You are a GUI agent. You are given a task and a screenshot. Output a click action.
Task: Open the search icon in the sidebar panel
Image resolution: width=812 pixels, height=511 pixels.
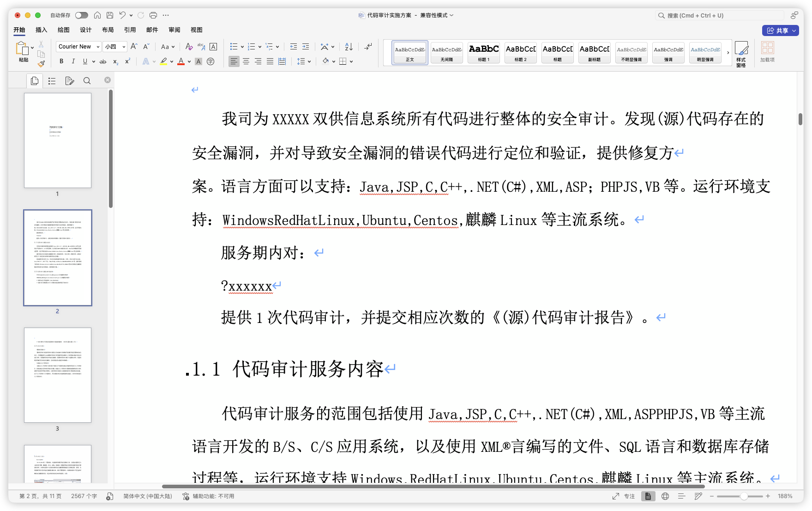point(87,80)
